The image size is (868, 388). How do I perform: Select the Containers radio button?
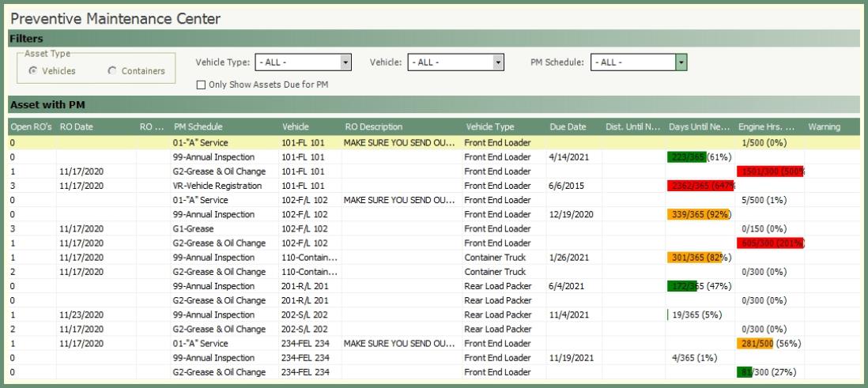tap(111, 71)
